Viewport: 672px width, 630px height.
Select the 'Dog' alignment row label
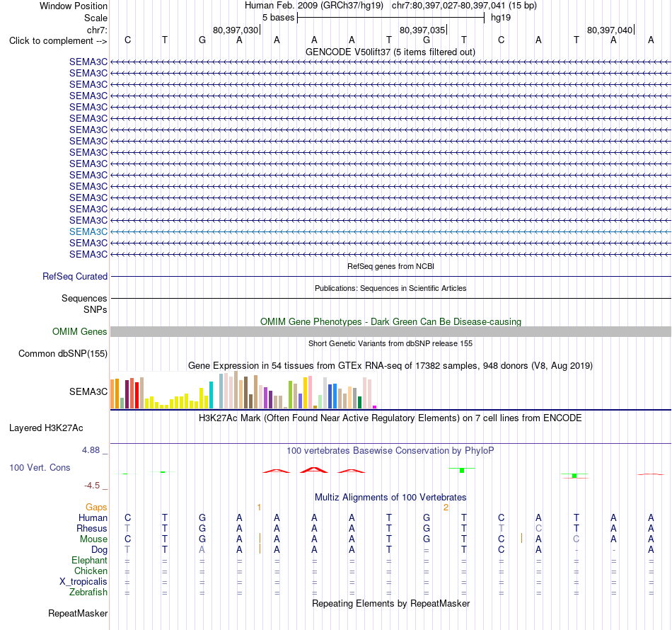click(x=99, y=550)
